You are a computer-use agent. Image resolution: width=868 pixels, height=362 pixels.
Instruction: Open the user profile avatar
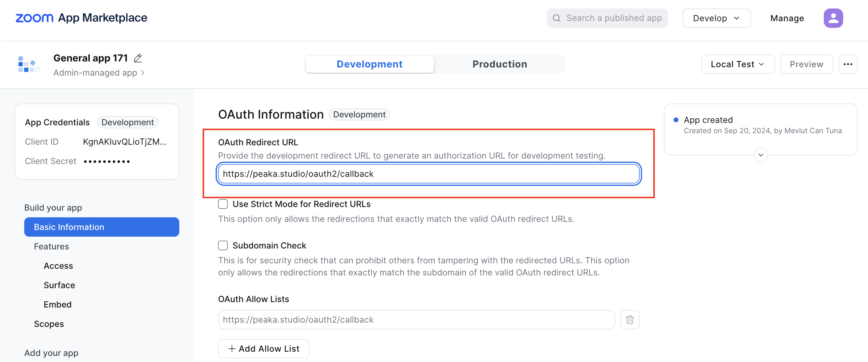pos(833,18)
